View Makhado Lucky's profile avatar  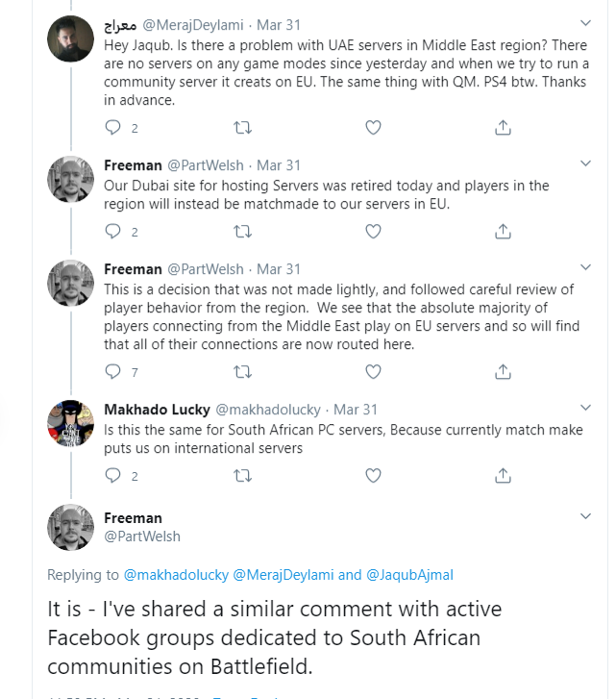[x=70, y=422]
